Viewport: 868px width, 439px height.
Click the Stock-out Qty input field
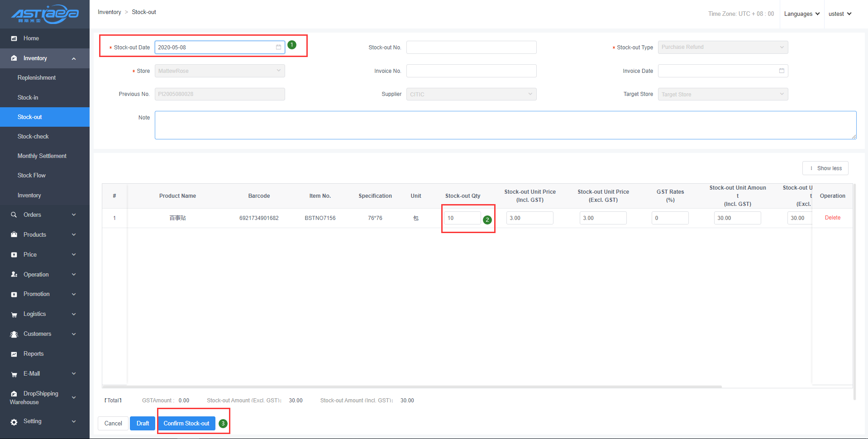click(x=462, y=218)
